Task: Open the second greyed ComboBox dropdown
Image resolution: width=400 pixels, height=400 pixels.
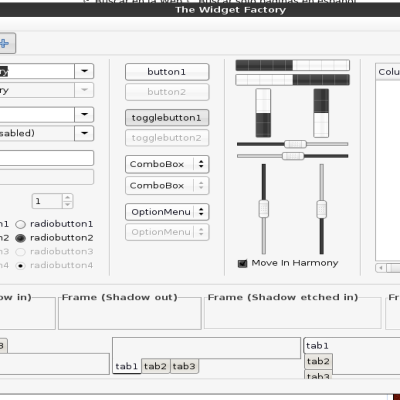Action: tap(167, 186)
